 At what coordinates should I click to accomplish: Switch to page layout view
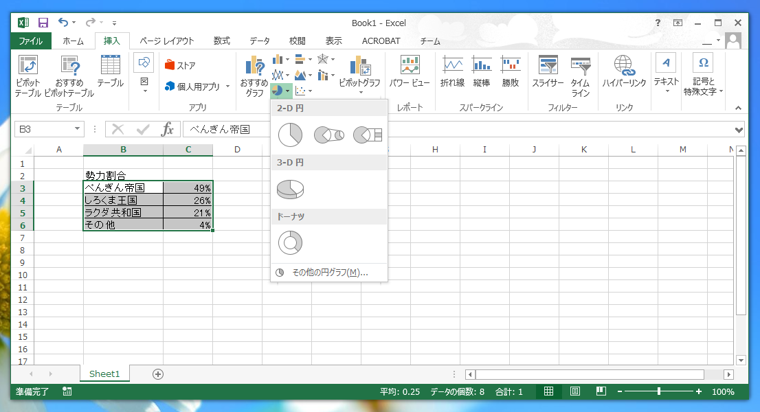(x=575, y=391)
